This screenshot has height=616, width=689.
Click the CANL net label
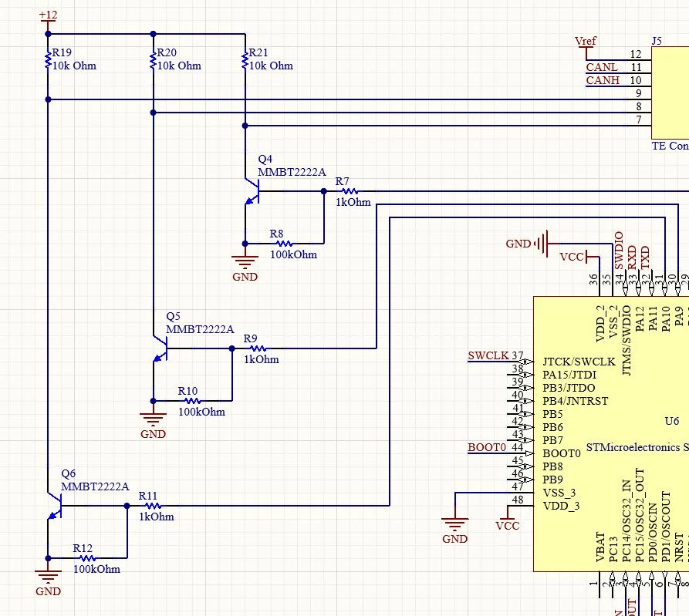point(602,67)
